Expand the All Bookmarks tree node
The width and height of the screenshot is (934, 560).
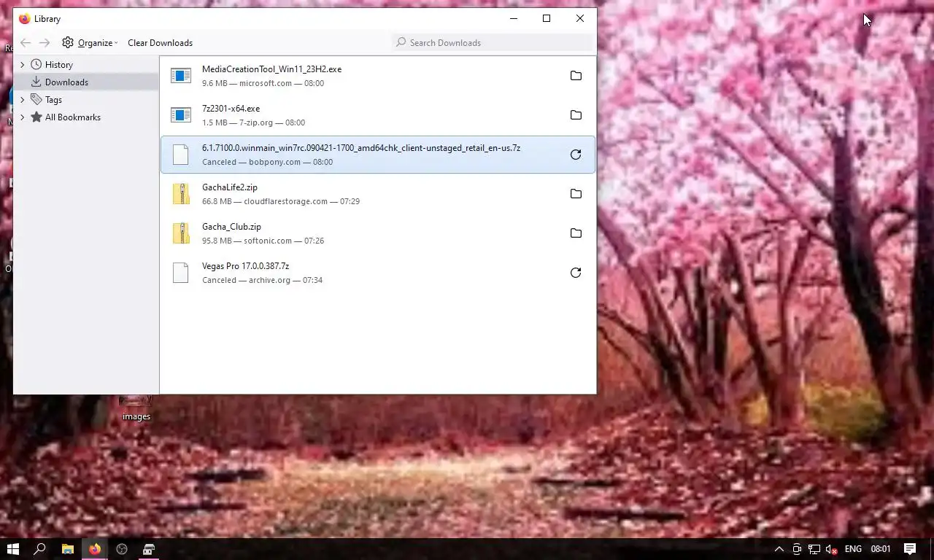pos(23,117)
